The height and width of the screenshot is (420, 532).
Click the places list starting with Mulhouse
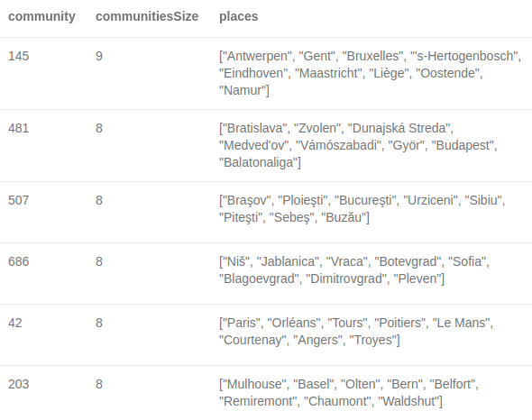(349, 393)
